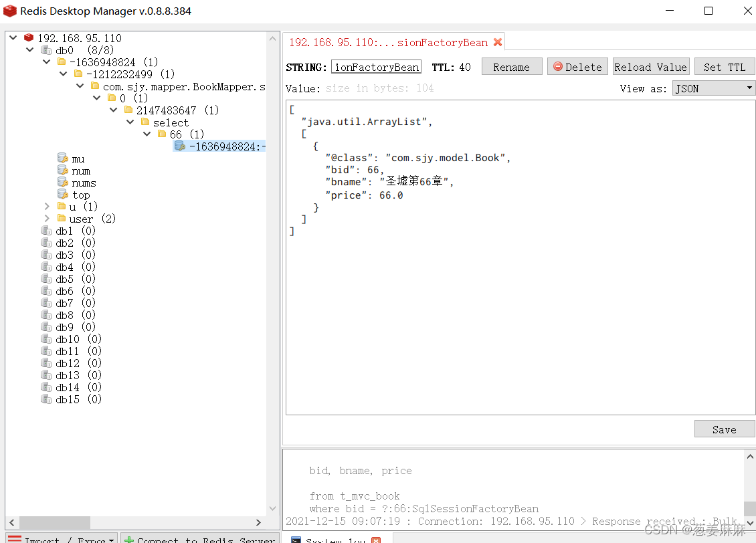Select the 0 (1) namespace row
756x543 pixels.
pyautogui.click(x=128, y=98)
